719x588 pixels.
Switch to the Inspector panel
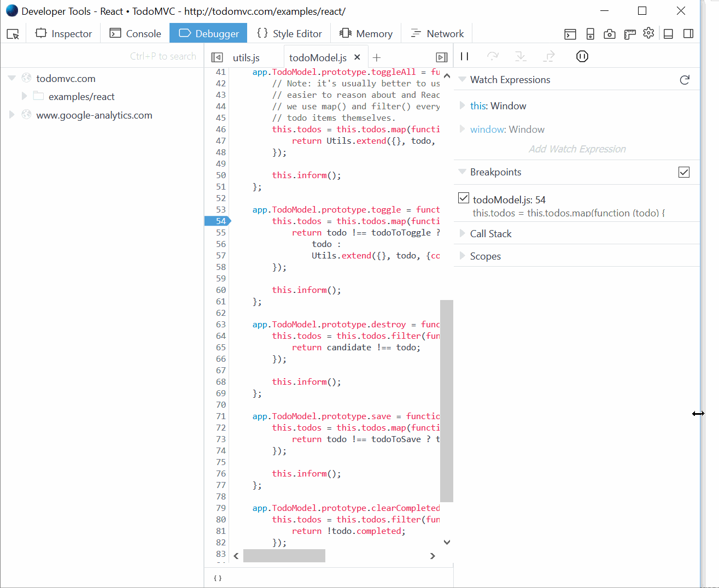click(63, 33)
